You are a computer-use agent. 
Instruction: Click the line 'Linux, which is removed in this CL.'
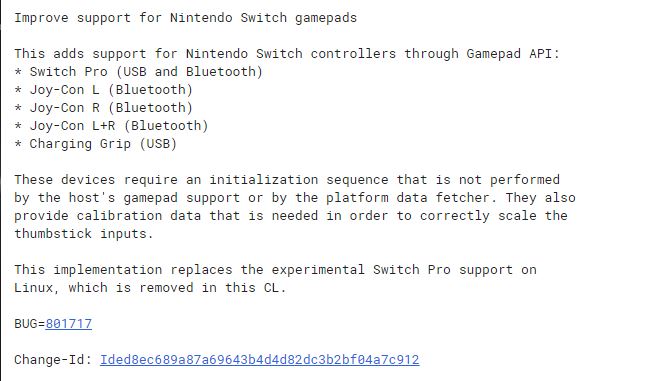pyautogui.click(x=150, y=288)
